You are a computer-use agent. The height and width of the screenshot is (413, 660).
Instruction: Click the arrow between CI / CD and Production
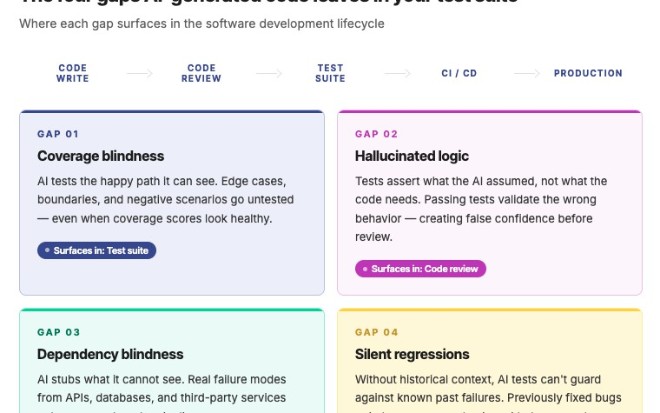point(527,73)
